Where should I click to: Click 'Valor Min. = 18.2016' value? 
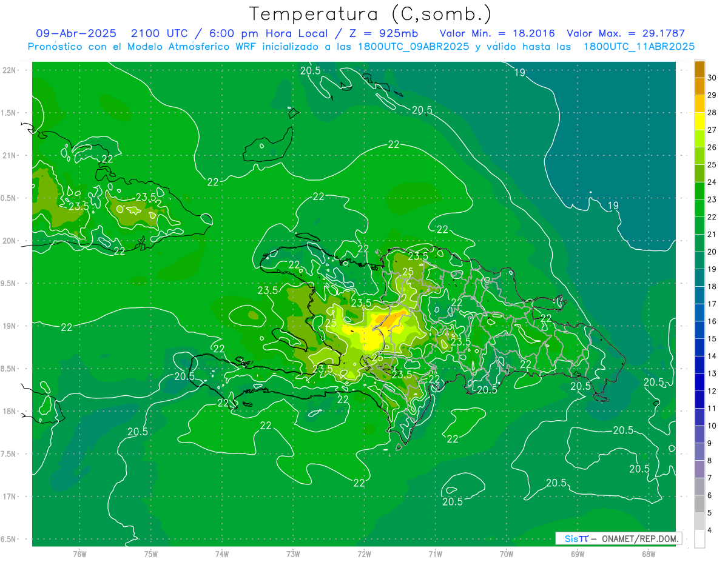pos(497,33)
